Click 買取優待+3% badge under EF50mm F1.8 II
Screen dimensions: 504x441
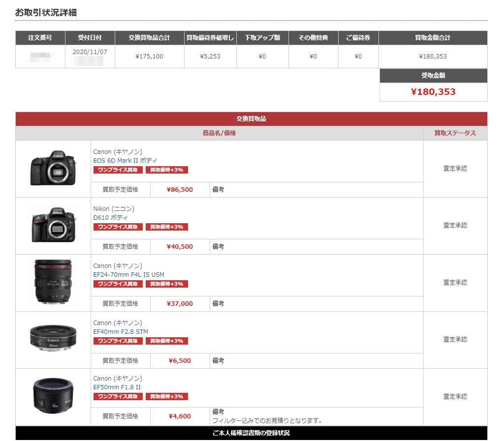click(166, 396)
